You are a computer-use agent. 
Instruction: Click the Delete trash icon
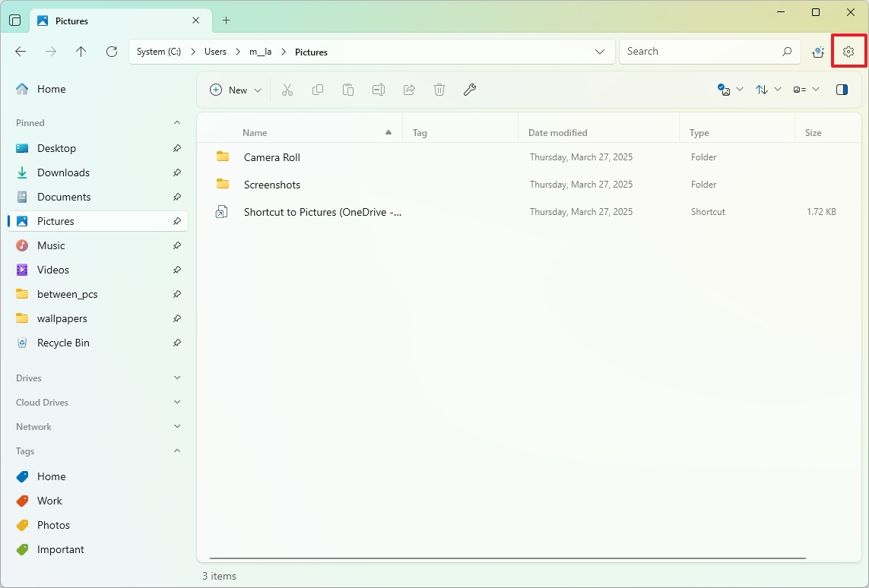click(x=439, y=90)
